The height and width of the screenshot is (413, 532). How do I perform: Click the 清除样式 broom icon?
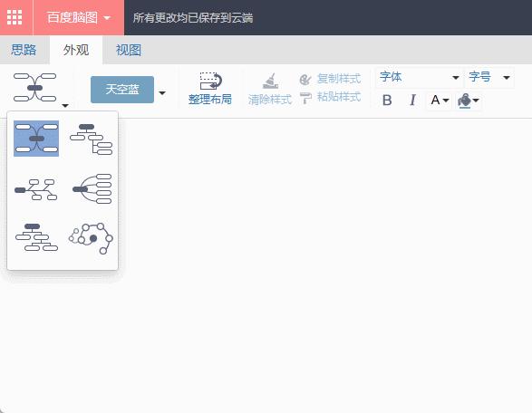[270, 81]
